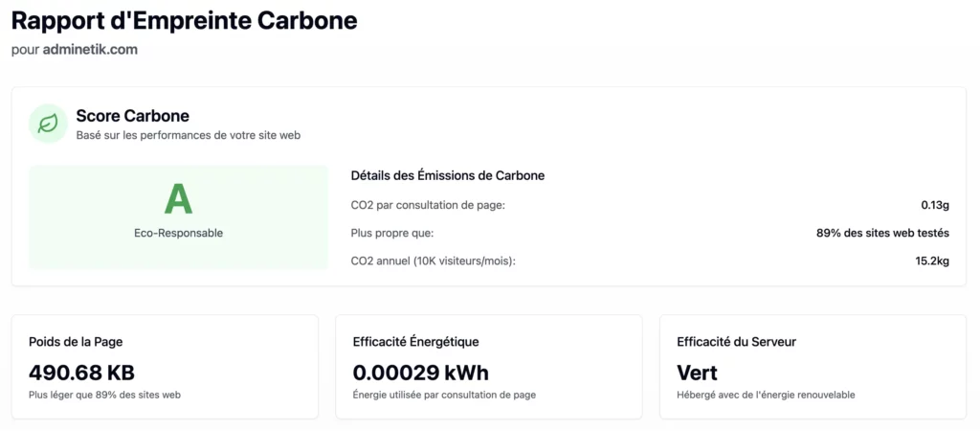Click 'Efficacité Énergétique' card title

point(415,342)
